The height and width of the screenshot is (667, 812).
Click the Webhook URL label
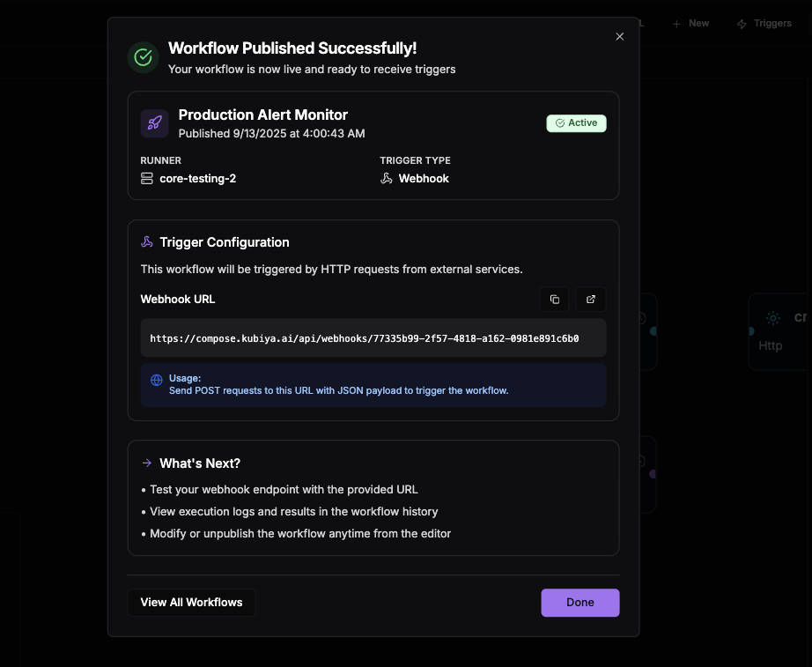tap(178, 299)
